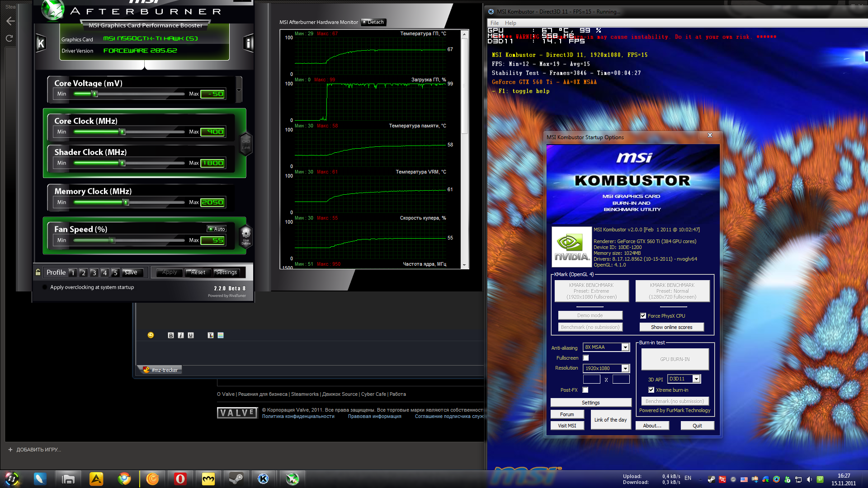Click the volume speaker tray icon
Image resolution: width=868 pixels, height=488 pixels.
[809, 479]
